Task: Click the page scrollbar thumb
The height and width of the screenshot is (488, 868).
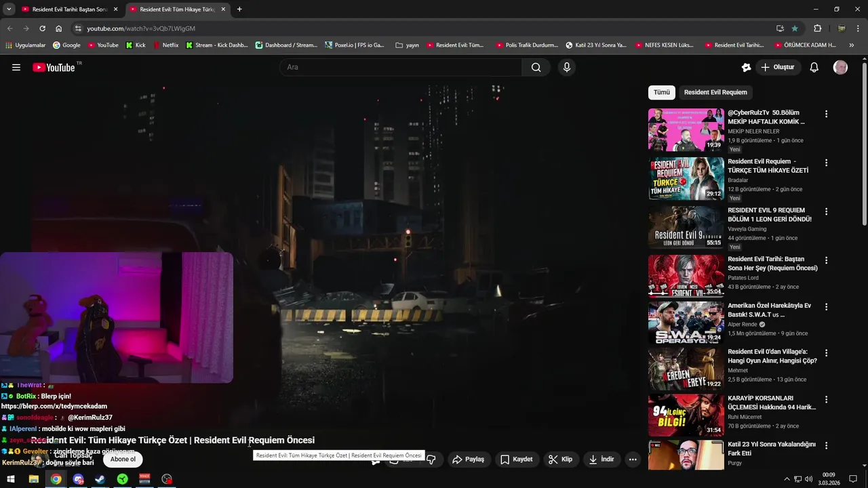Action: click(x=864, y=144)
